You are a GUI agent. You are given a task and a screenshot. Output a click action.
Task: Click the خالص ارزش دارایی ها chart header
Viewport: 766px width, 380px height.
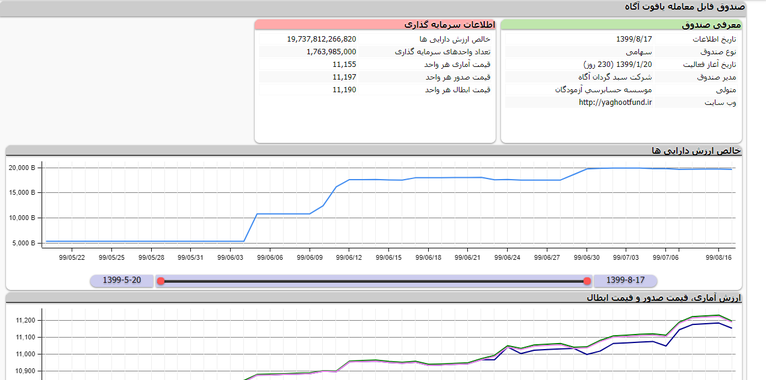click(x=374, y=151)
